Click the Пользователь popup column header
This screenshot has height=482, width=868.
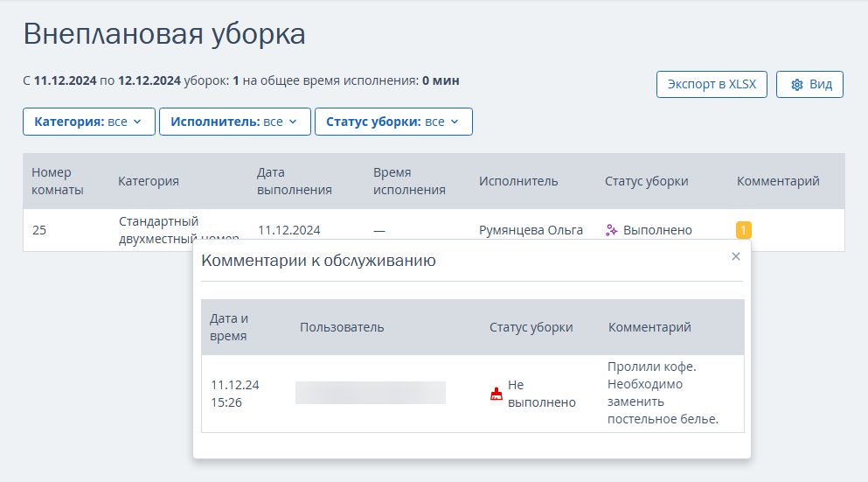pos(342,327)
